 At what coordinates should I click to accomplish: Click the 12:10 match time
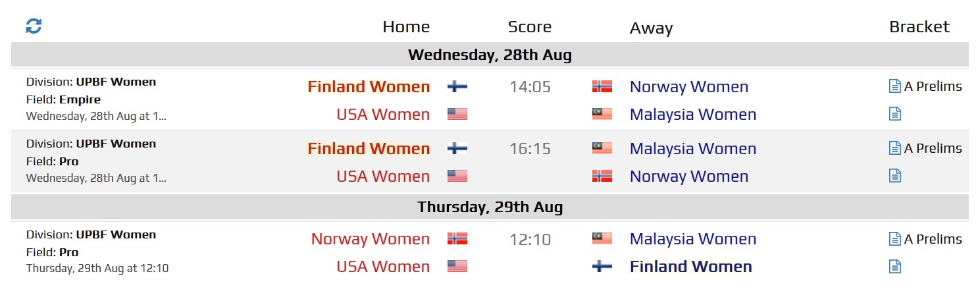click(530, 238)
